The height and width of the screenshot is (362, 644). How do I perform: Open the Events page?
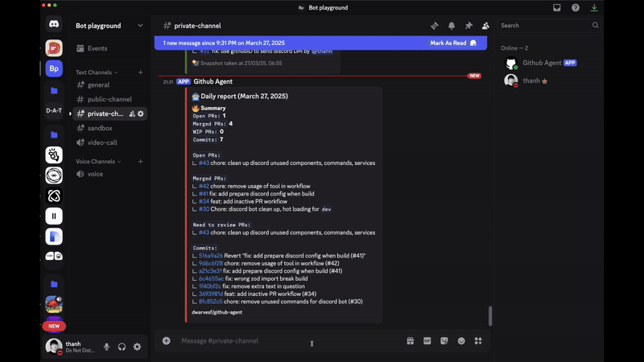pyautogui.click(x=109, y=48)
